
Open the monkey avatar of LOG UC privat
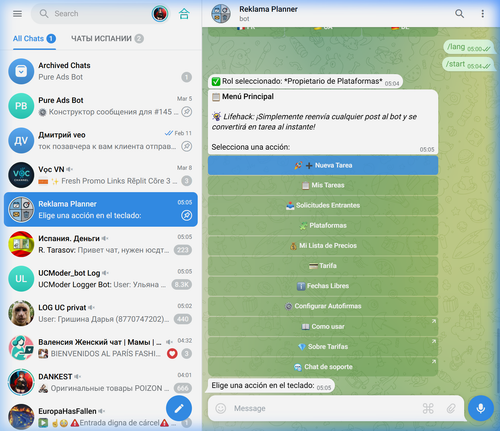click(21, 313)
